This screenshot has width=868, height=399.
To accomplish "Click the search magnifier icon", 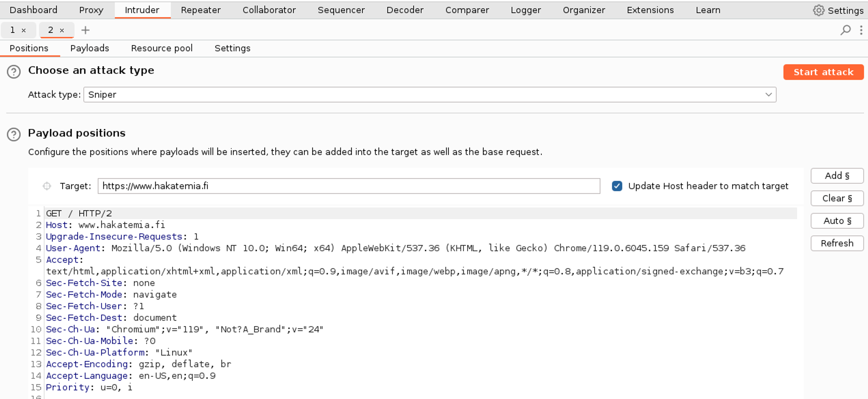I will [x=845, y=30].
